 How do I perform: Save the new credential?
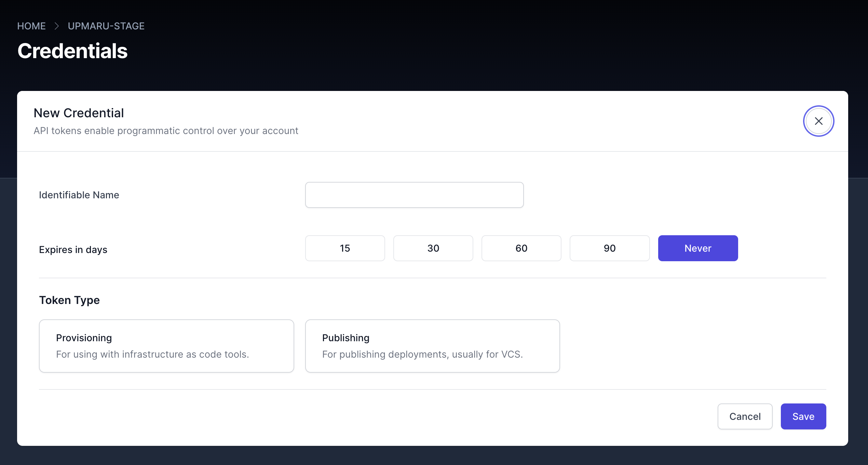[803, 416]
